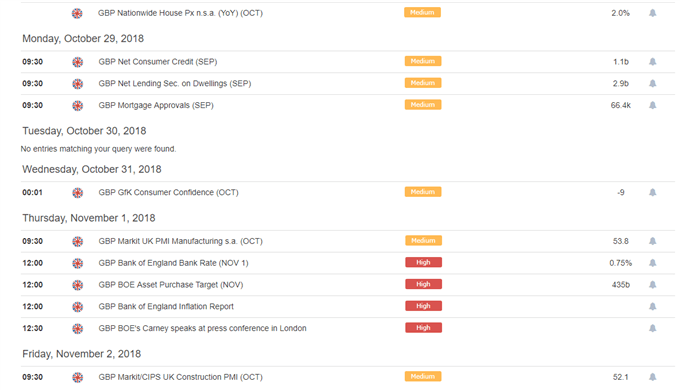Open GBP BOE Asset Purchase Target event
680x391 pixels.
point(171,285)
